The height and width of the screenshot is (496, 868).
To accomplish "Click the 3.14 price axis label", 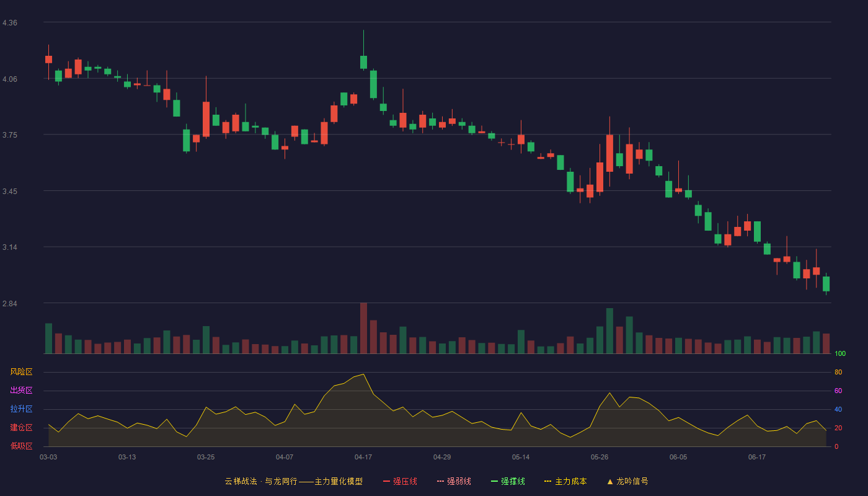I will pyautogui.click(x=10, y=247).
